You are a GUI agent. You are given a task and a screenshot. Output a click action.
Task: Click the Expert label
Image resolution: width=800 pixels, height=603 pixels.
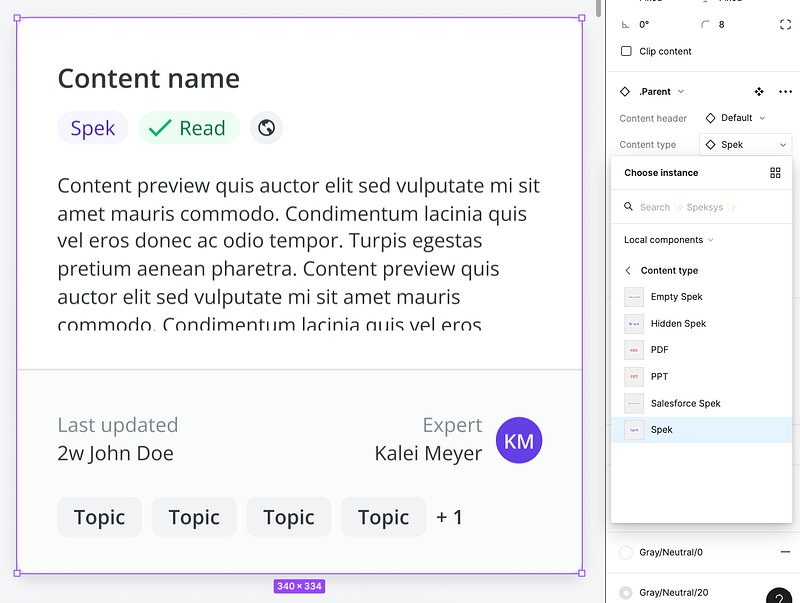pos(452,425)
